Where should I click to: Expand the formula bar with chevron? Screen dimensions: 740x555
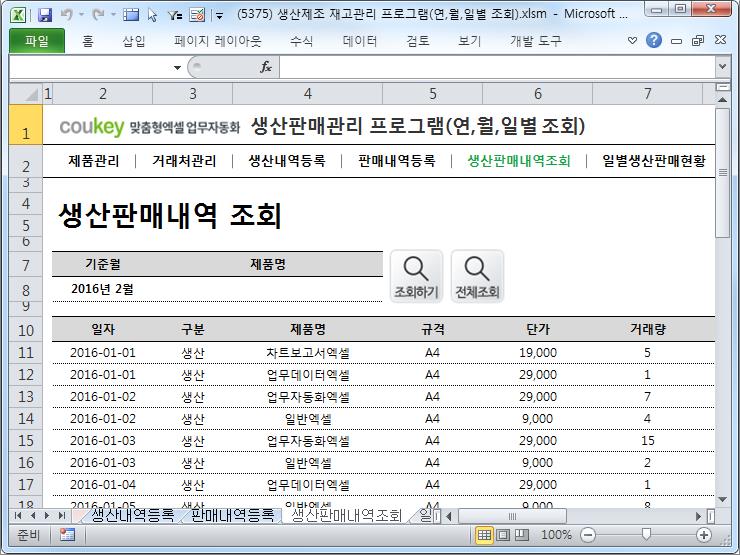[x=722, y=67]
